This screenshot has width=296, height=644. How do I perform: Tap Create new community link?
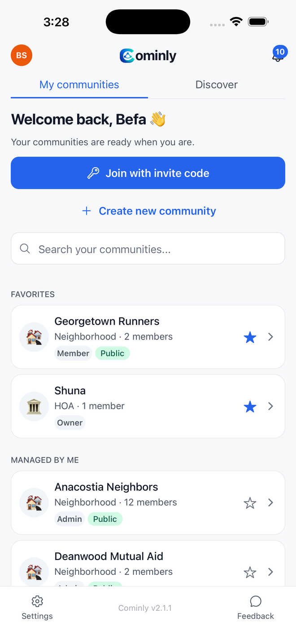149,211
